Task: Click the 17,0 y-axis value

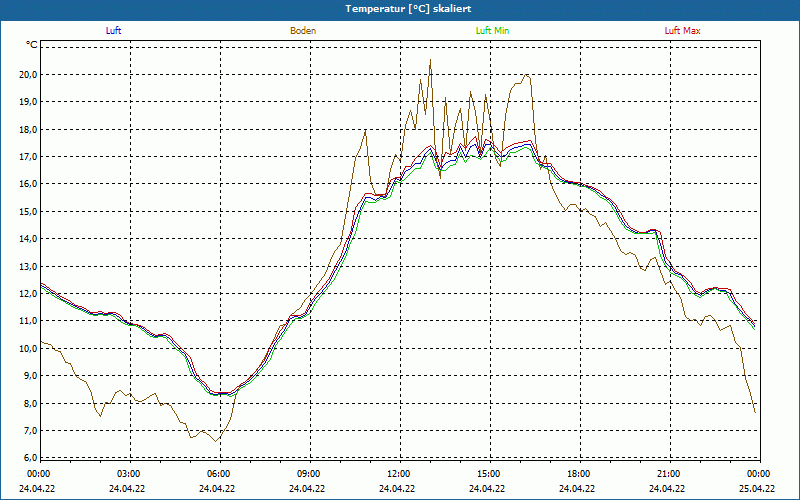Action: [29, 157]
